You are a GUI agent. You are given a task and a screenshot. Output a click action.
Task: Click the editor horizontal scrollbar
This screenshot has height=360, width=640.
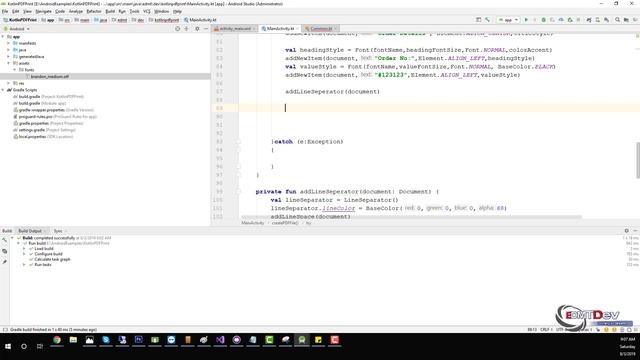411,217
